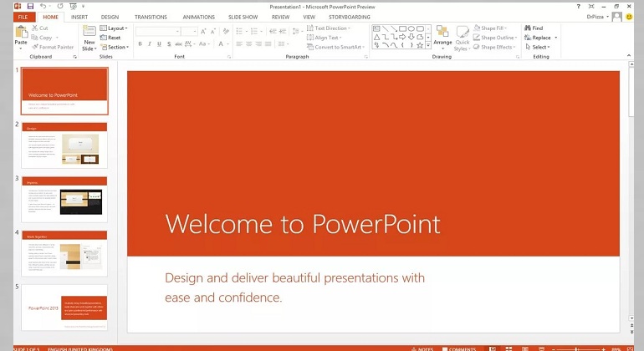Open the Change Case menu
644x351 pixels.
click(204, 43)
